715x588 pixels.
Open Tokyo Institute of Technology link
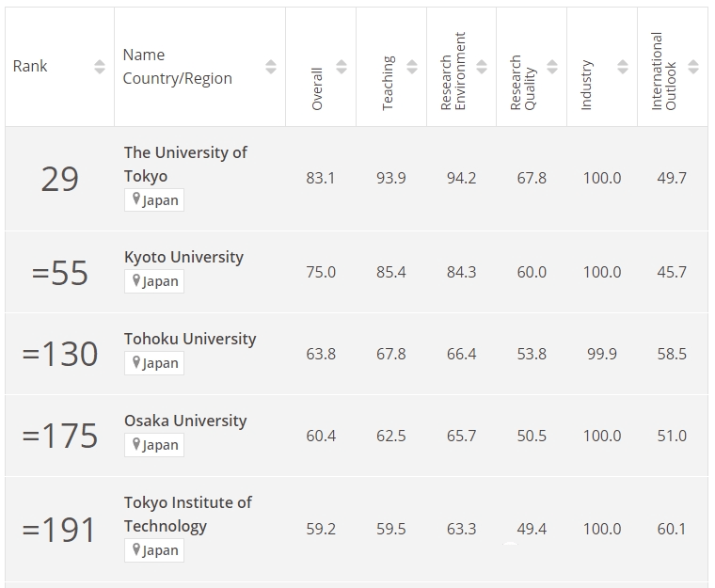(x=188, y=514)
